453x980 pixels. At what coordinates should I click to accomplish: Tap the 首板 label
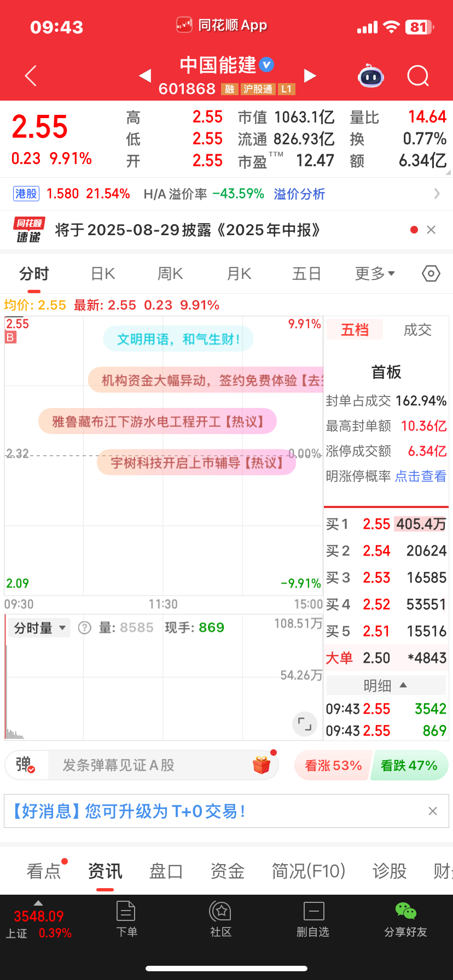(386, 372)
